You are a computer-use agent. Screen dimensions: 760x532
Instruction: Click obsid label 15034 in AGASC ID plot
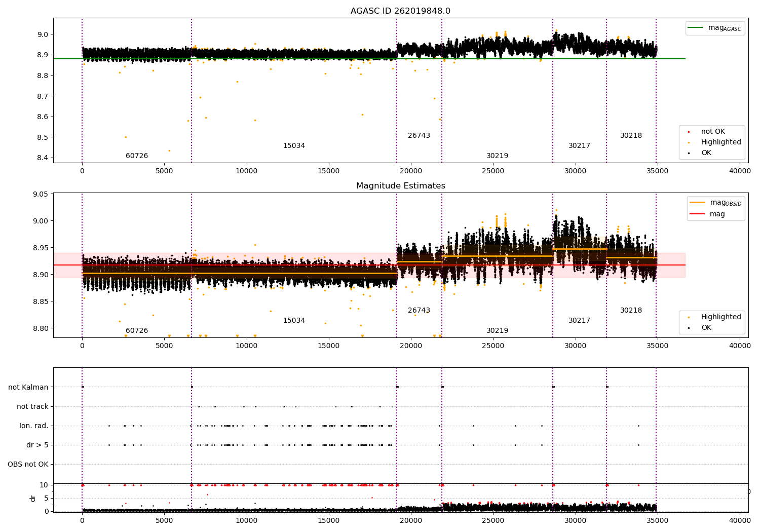click(x=294, y=146)
